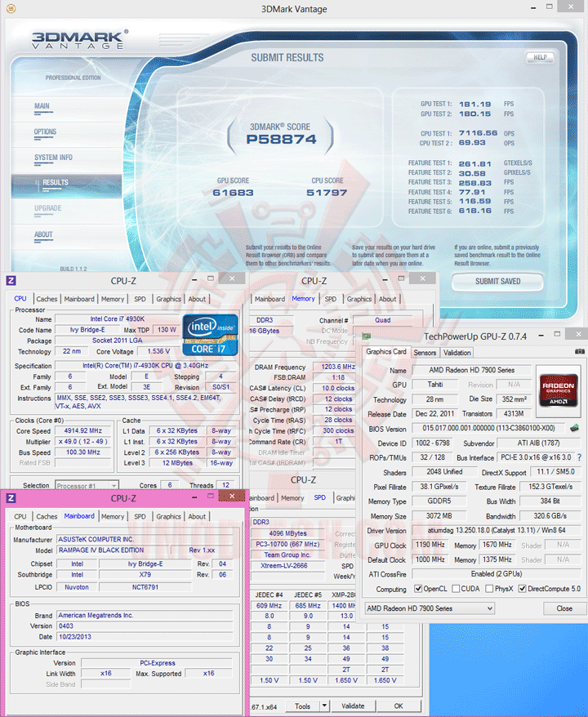Viewport: 588px width, 717px height.
Task: Toggle the PhysX checkbox in GPU-Z
Action: pos(489,589)
